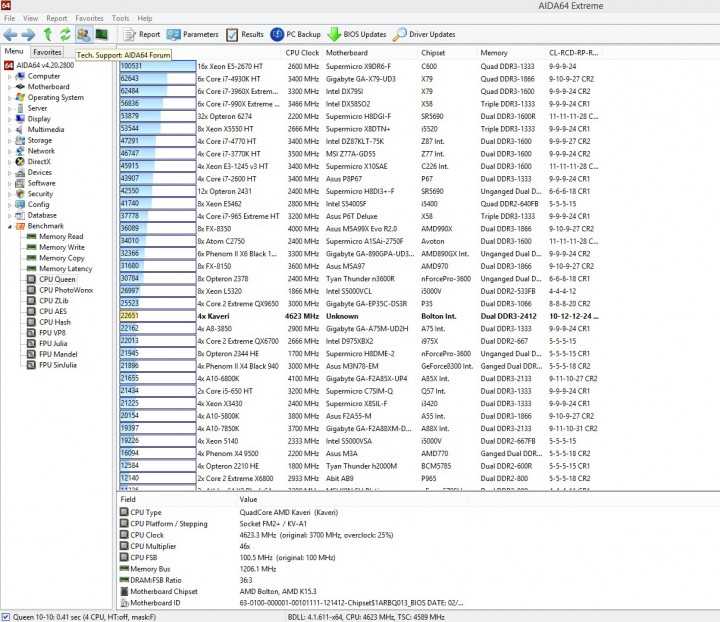Image resolution: width=720 pixels, height=622 pixels.
Task: Open the Help menu
Action: coord(145,18)
